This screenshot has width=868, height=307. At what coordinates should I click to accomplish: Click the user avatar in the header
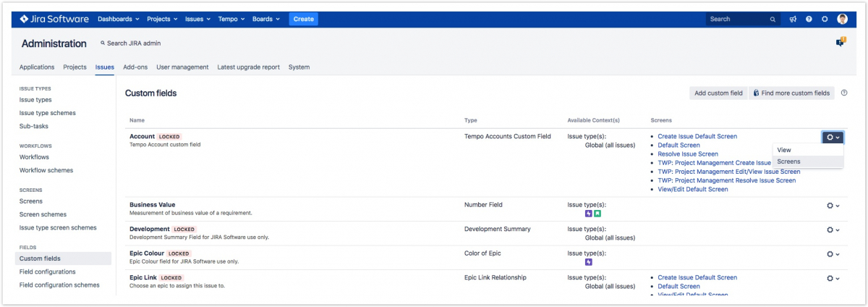coord(842,19)
